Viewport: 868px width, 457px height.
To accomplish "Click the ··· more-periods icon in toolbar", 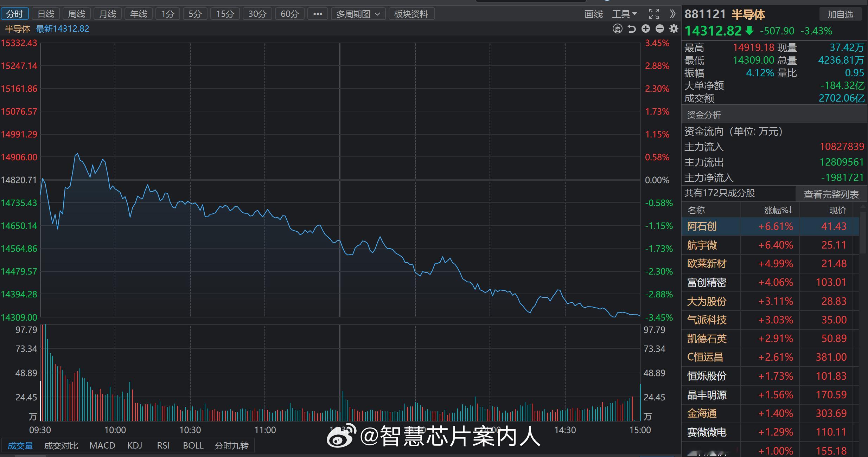I will click(x=318, y=14).
